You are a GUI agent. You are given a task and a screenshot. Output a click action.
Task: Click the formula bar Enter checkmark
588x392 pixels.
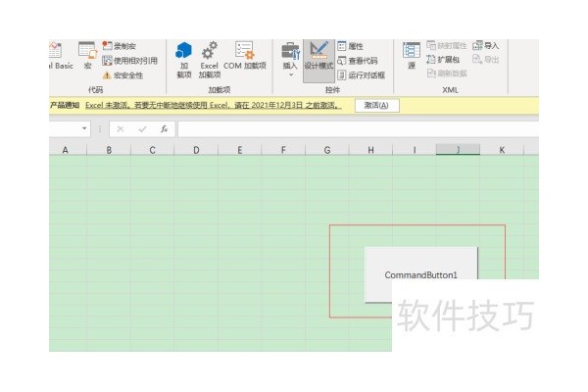(142, 129)
